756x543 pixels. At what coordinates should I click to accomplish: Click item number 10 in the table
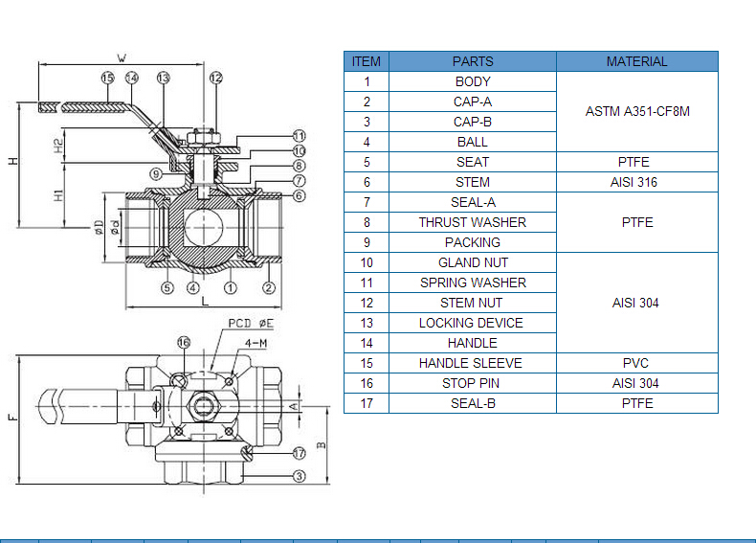[367, 262]
